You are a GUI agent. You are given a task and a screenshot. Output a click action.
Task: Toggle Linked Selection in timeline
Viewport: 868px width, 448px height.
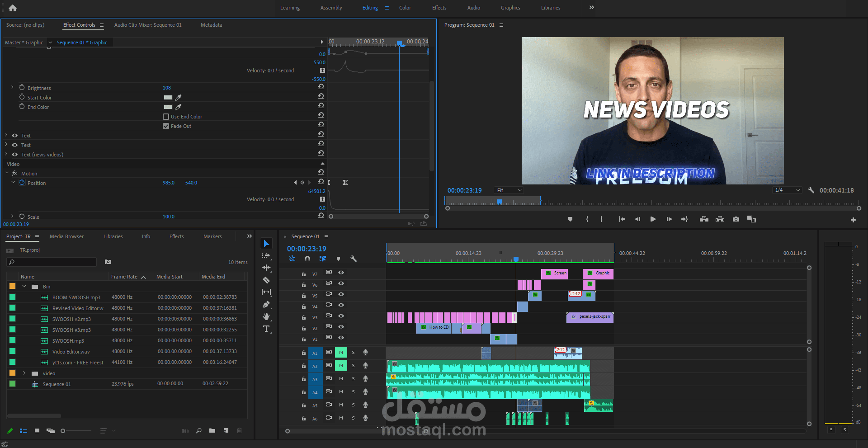coord(322,259)
